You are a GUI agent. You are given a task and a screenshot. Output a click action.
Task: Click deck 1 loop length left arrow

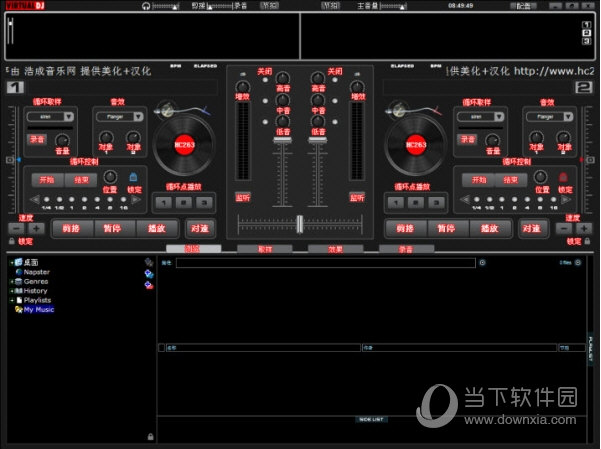tap(35, 199)
